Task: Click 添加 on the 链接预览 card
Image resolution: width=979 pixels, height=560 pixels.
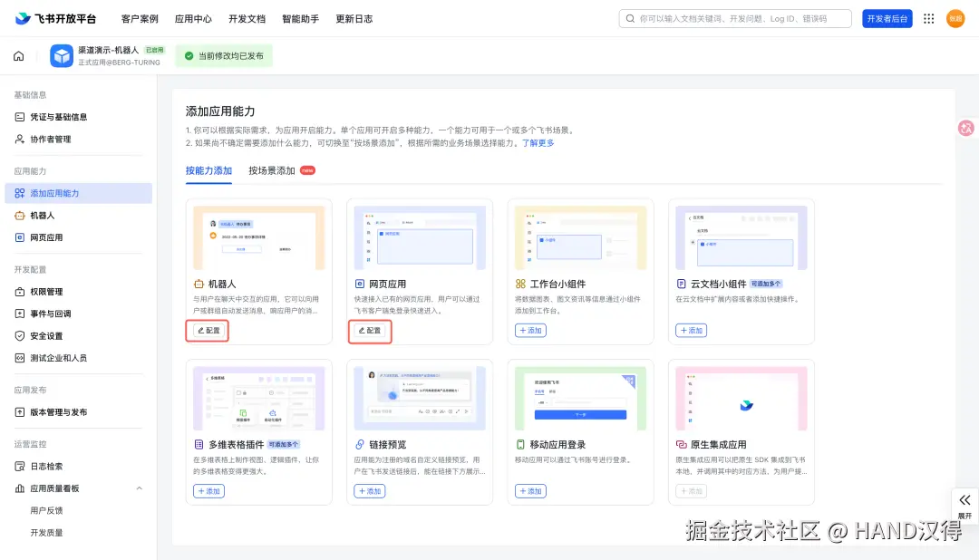Action: 370,491
